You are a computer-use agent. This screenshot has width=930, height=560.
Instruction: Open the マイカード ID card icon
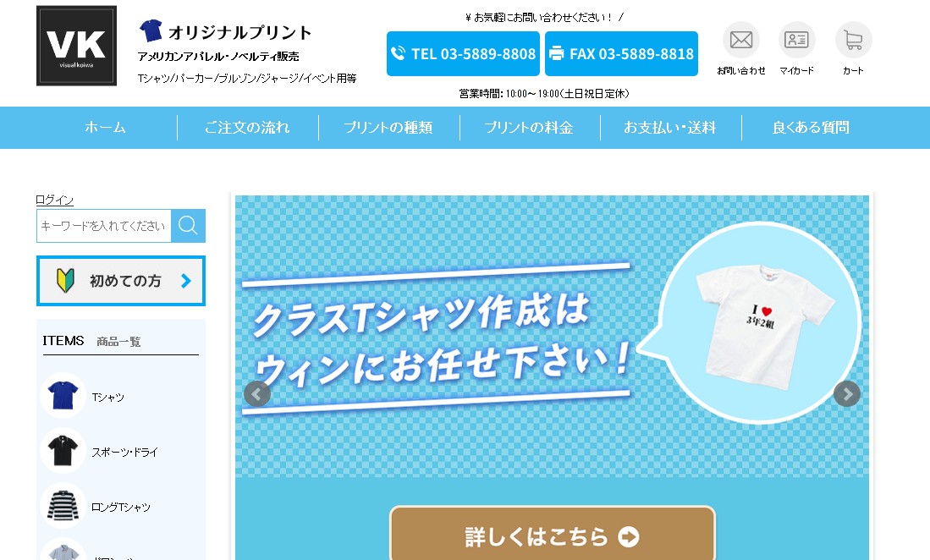point(796,41)
